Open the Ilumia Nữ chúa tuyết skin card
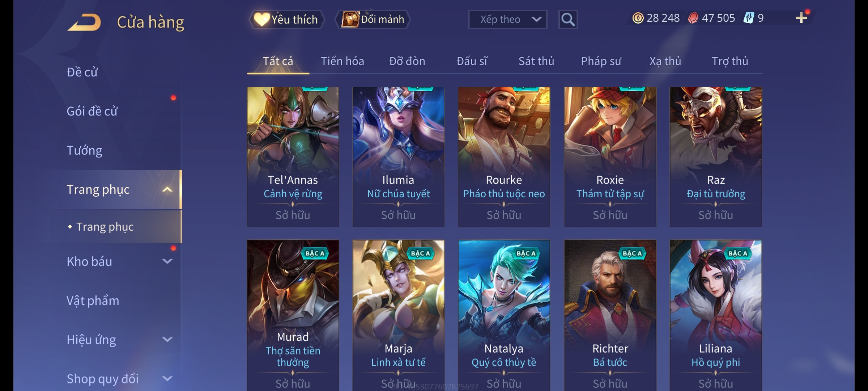Screen dimensions: 868x391 pyautogui.click(x=399, y=157)
